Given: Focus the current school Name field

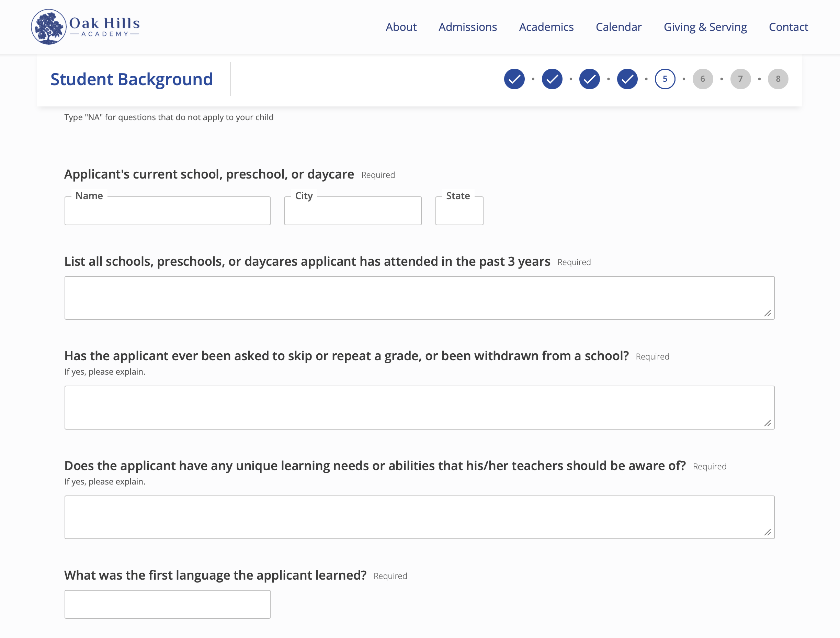Looking at the screenshot, I should (x=168, y=211).
